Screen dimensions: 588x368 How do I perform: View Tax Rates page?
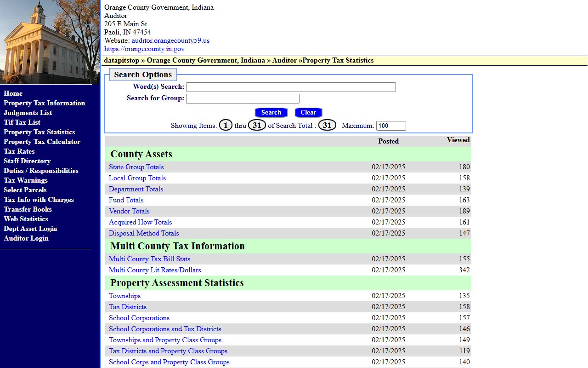click(19, 151)
